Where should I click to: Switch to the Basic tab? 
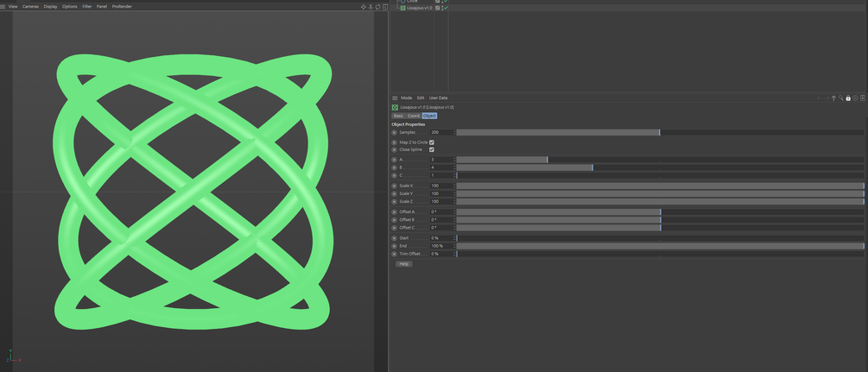pos(398,116)
